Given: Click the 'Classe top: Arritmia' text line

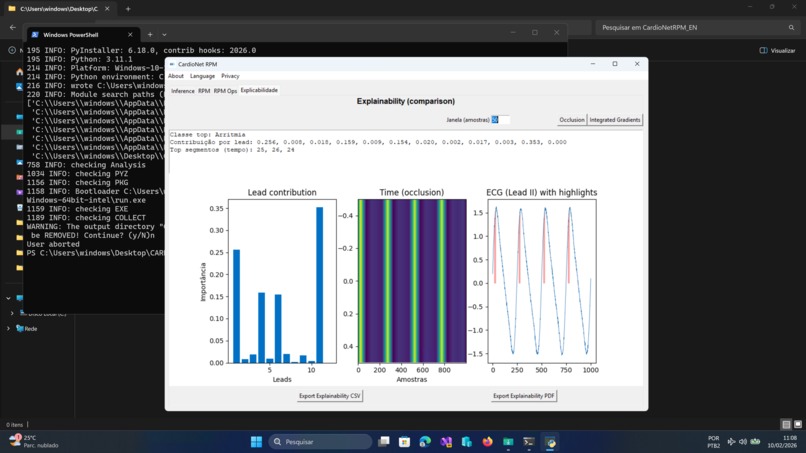Looking at the screenshot, I should [208, 135].
